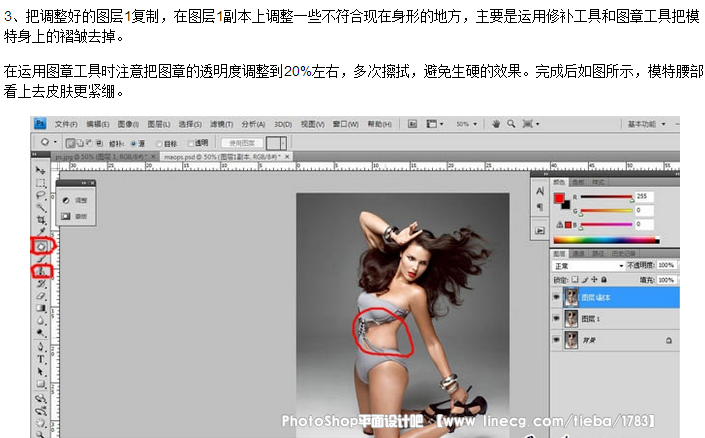Pick the Move tool in the toolbar
Viewport: 705px width, 438px height.
click(x=41, y=170)
